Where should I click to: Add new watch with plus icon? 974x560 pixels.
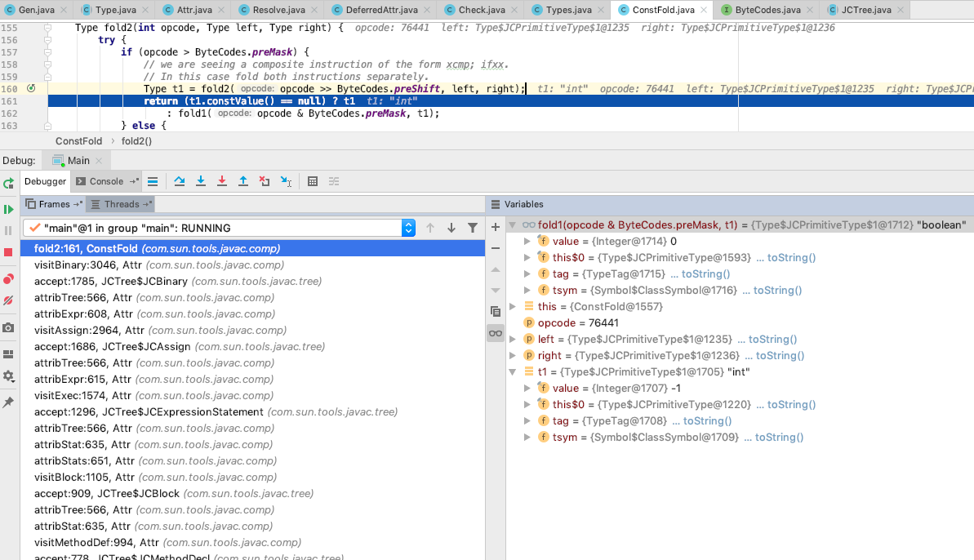pos(495,227)
